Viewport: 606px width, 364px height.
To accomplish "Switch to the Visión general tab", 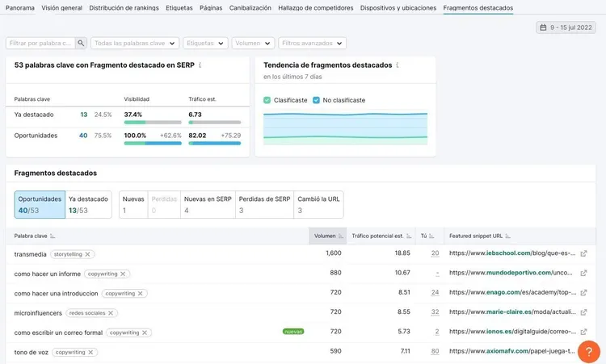I will pyautogui.click(x=62, y=8).
